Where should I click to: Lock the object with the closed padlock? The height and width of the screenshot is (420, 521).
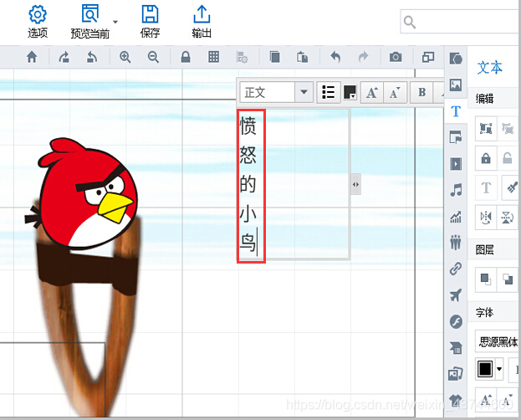[x=486, y=158]
